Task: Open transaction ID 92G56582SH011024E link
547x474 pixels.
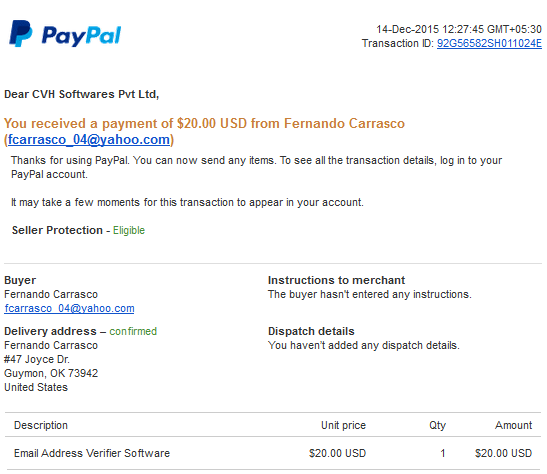Action: tap(489, 43)
